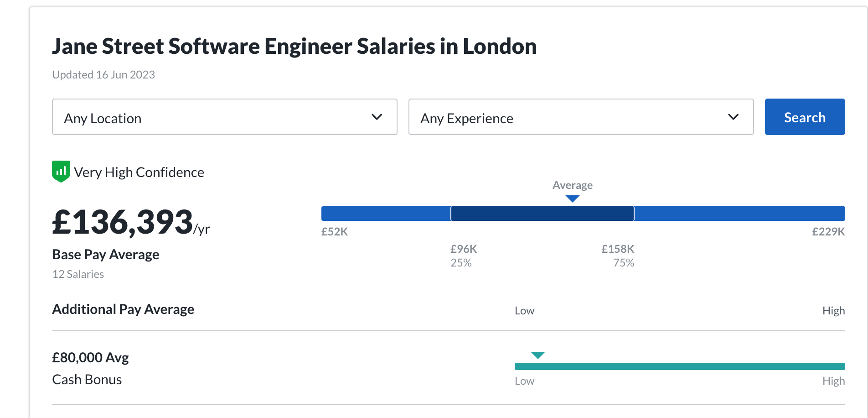Open the Any Experience dropdown
This screenshot has width=868, height=418.
(x=581, y=117)
